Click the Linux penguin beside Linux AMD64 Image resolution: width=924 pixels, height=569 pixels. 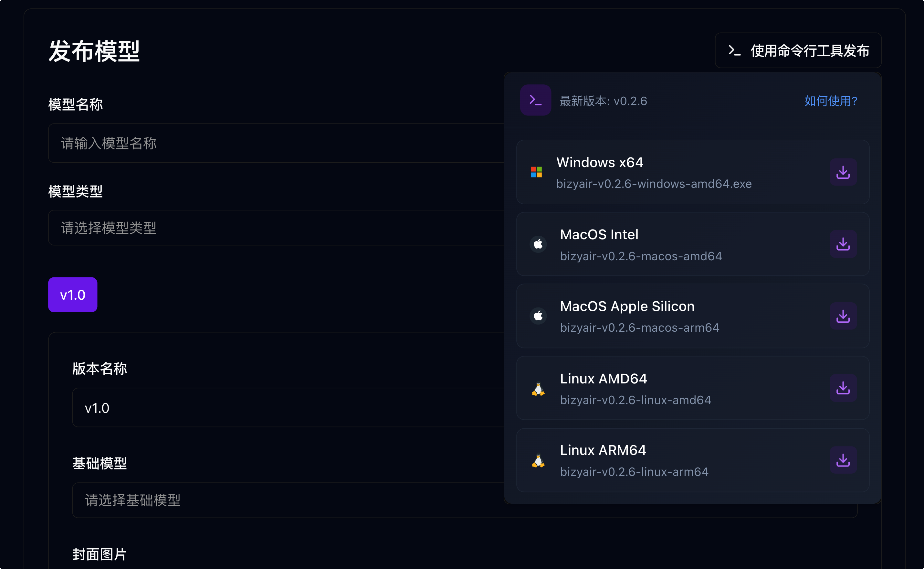(539, 388)
